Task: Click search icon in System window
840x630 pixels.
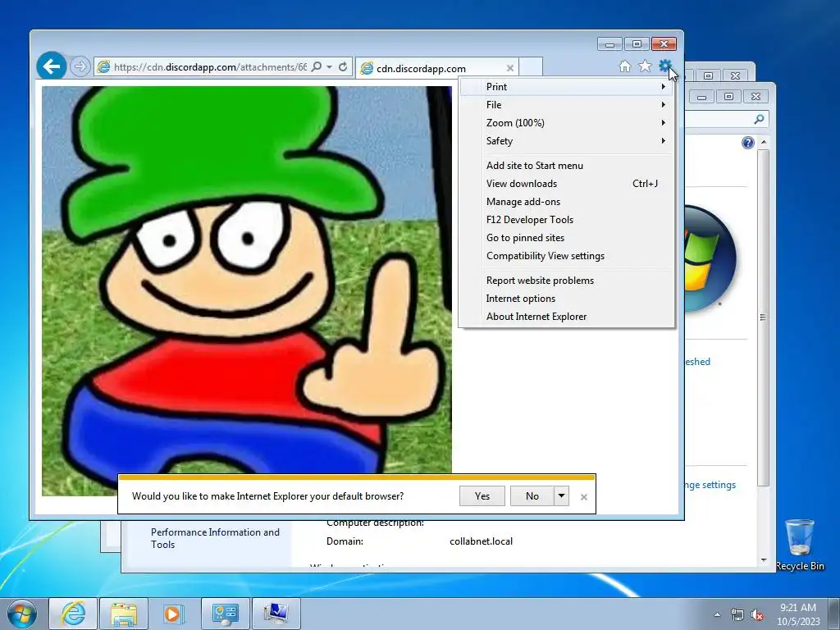Action: tap(759, 119)
